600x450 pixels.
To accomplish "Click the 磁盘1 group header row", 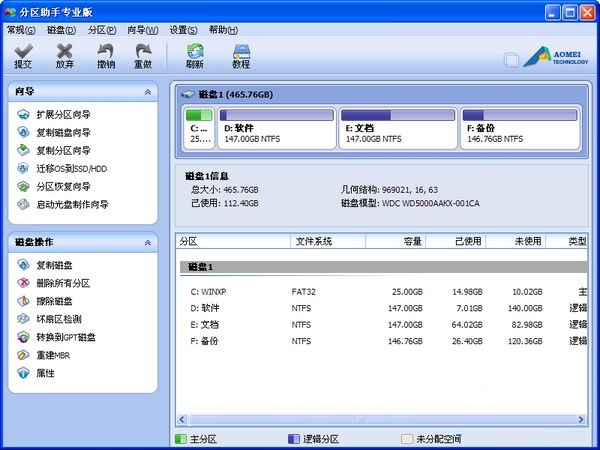I will (383, 267).
